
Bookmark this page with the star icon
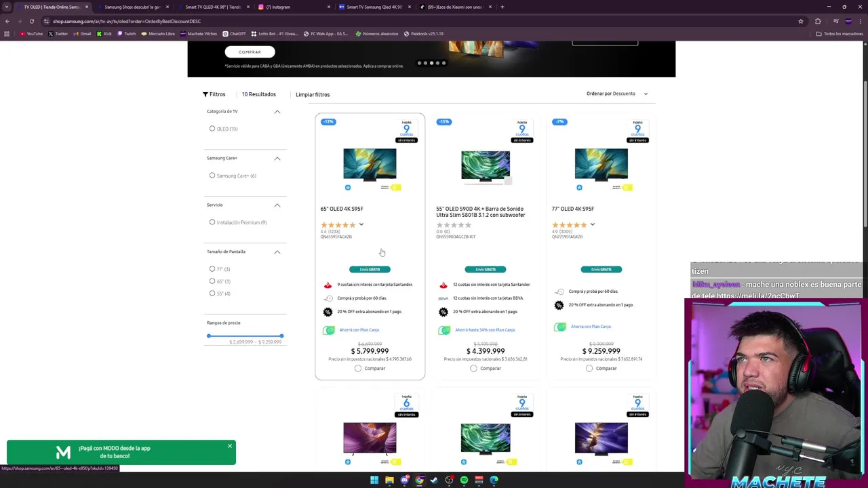(x=801, y=21)
